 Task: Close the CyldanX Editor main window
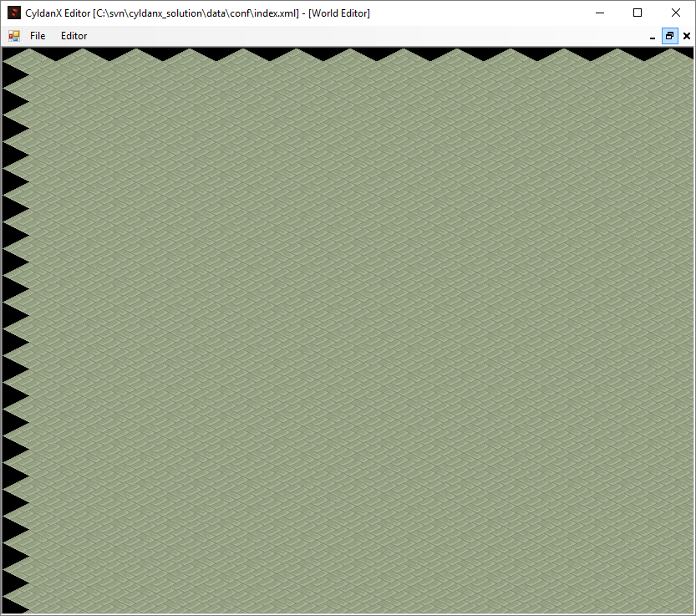676,13
